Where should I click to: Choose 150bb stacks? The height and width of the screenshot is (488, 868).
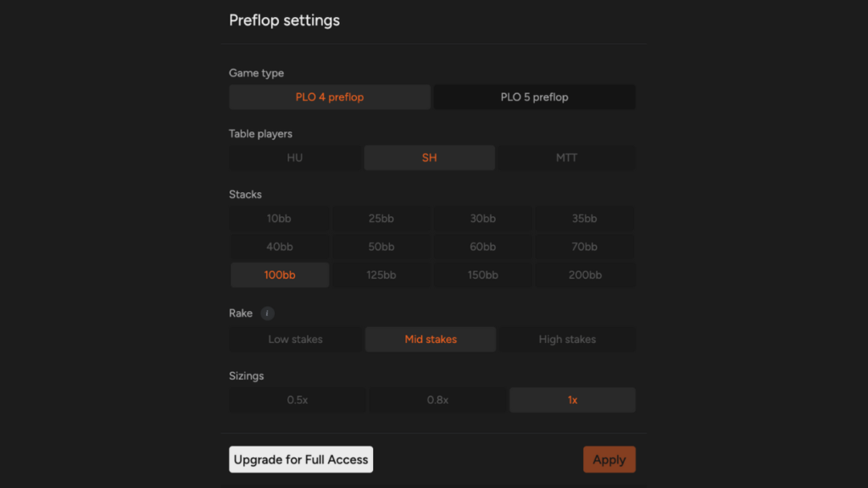pyautogui.click(x=482, y=275)
